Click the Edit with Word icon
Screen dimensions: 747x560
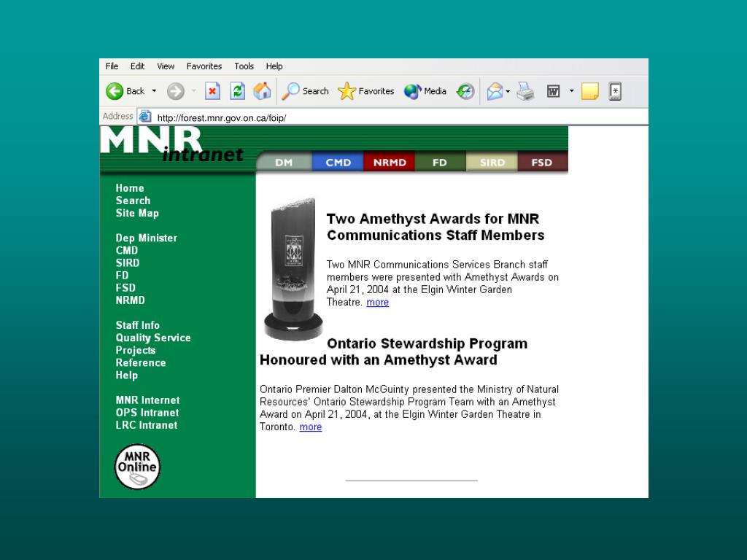pyautogui.click(x=553, y=91)
